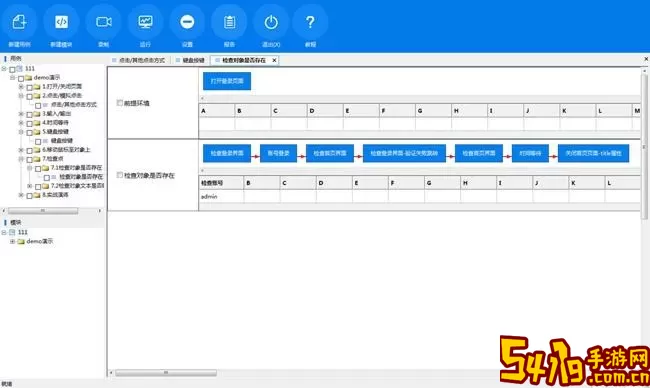Open the Report (报告) clipboard icon
This screenshot has width=650, height=388.
(x=229, y=22)
